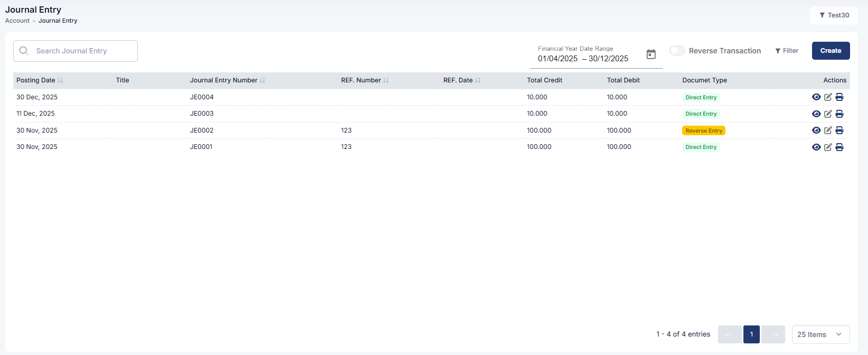Go to next page arrow

pyautogui.click(x=775, y=334)
